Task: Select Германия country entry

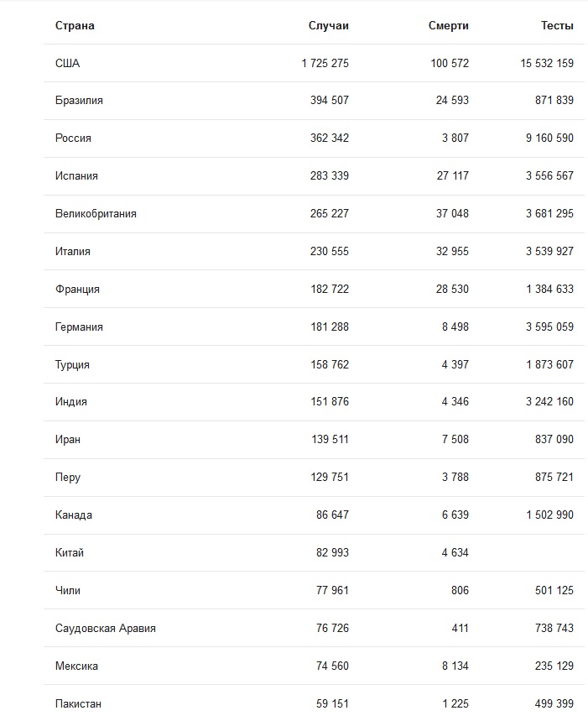Action: (79, 327)
